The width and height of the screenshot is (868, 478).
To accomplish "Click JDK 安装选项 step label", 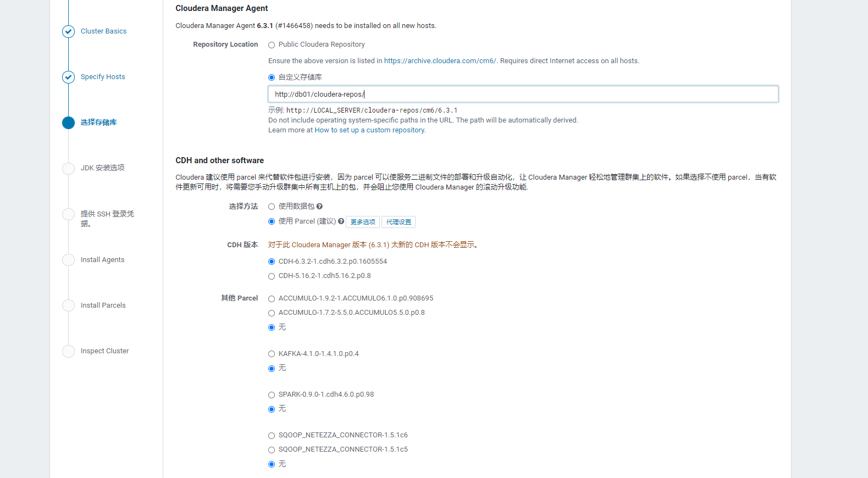I will coord(103,168).
